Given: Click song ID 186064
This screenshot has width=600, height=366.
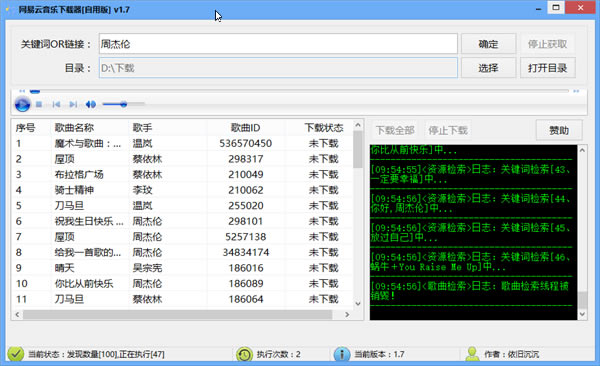Looking at the screenshot, I should coord(246,299).
